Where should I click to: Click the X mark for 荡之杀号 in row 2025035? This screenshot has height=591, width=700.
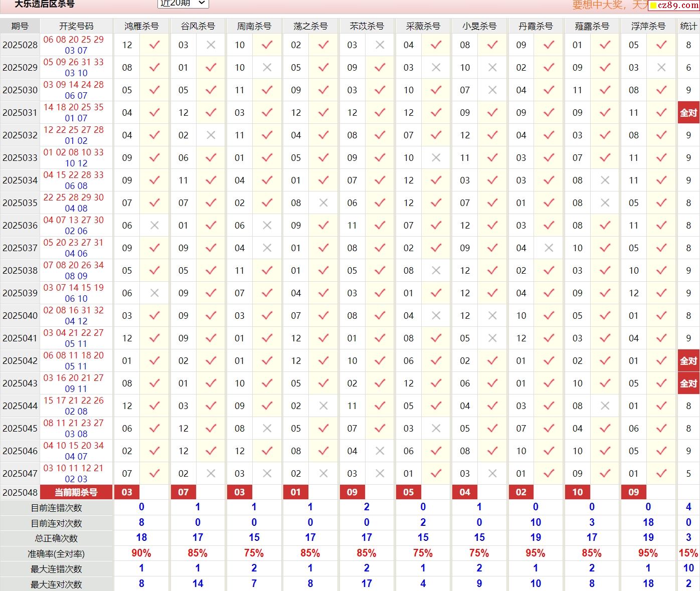click(323, 203)
